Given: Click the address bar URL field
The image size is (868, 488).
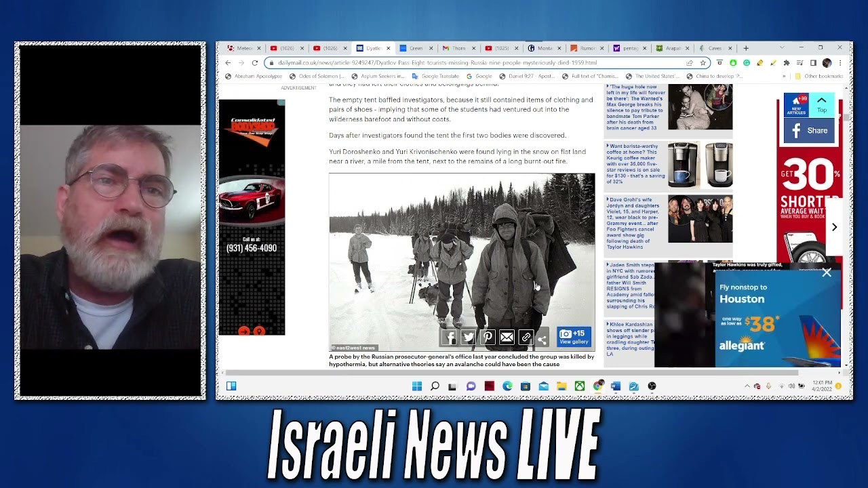Looking at the screenshot, I should click(x=475, y=63).
